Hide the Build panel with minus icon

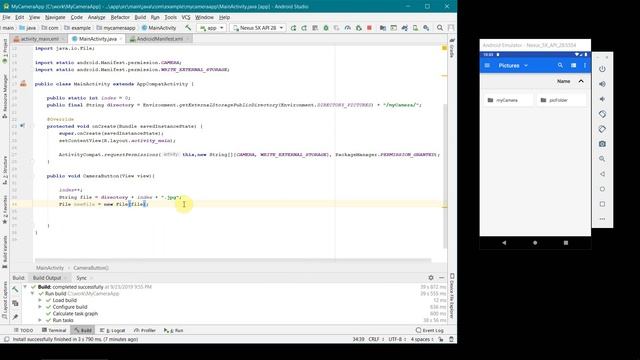442,278
